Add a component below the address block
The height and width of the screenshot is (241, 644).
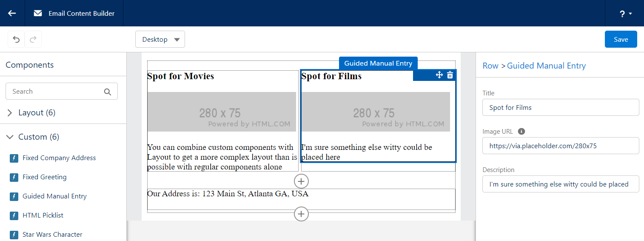click(301, 214)
